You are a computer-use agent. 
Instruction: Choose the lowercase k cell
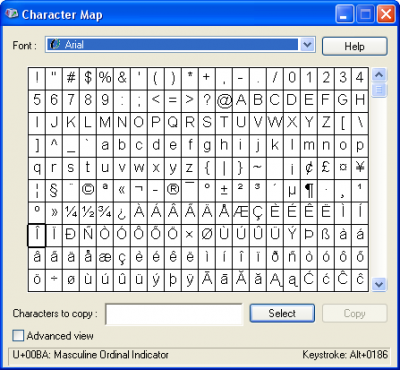point(275,146)
